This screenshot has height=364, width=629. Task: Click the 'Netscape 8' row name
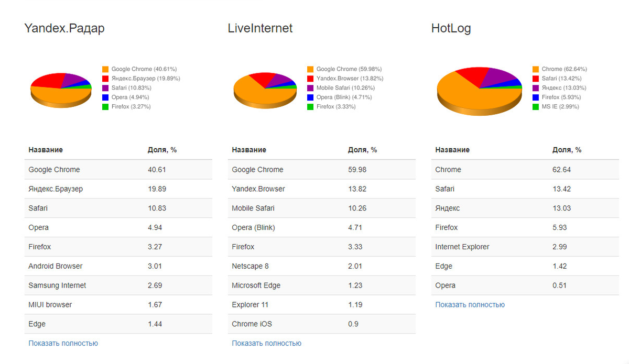(250, 266)
